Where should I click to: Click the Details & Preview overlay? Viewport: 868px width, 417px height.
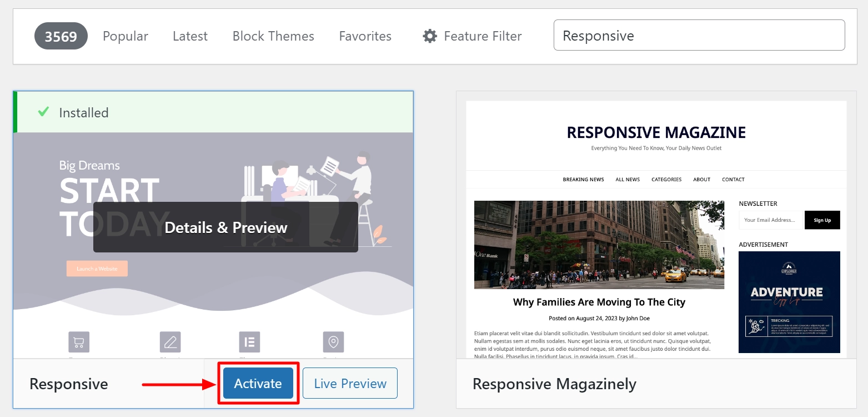click(x=225, y=227)
